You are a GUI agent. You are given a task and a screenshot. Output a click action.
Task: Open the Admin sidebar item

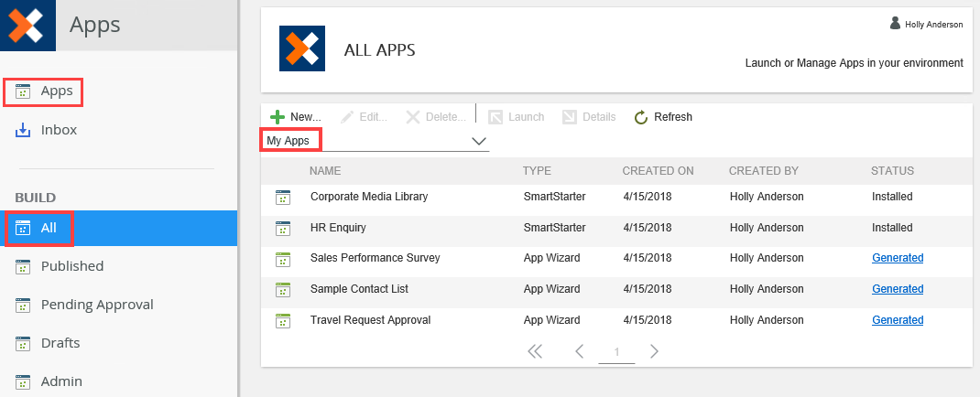tap(60, 381)
